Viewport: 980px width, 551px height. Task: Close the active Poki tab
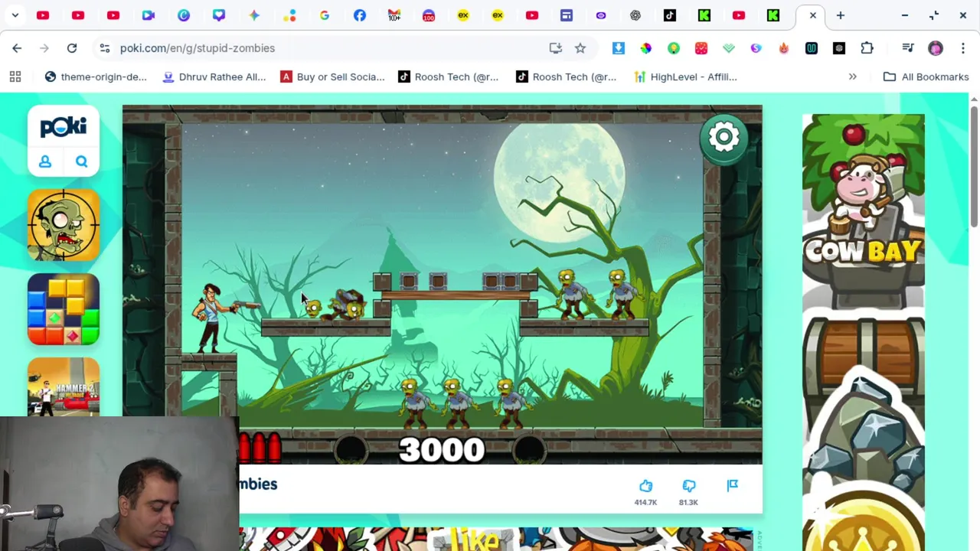click(x=813, y=15)
